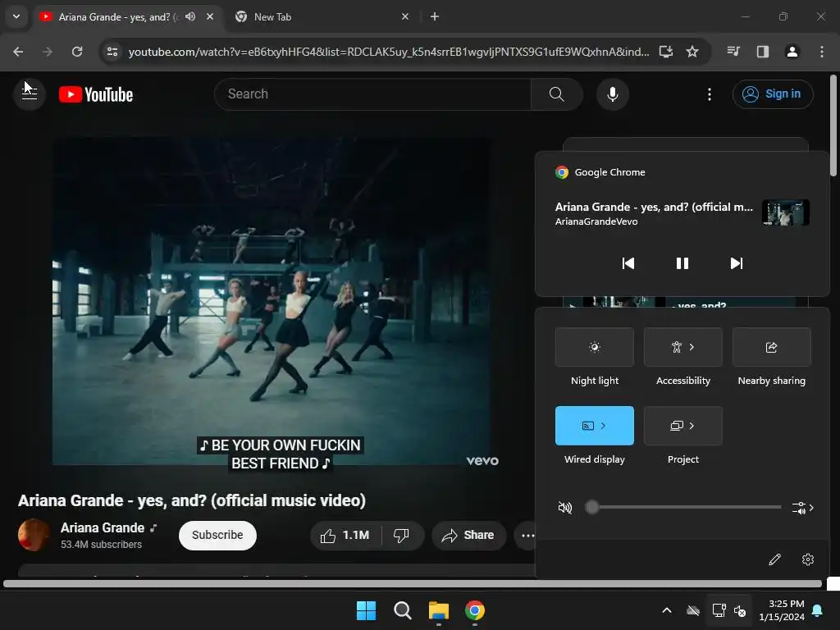The height and width of the screenshot is (630, 840).
Task: Expand the Project options tile
Action: (683, 426)
